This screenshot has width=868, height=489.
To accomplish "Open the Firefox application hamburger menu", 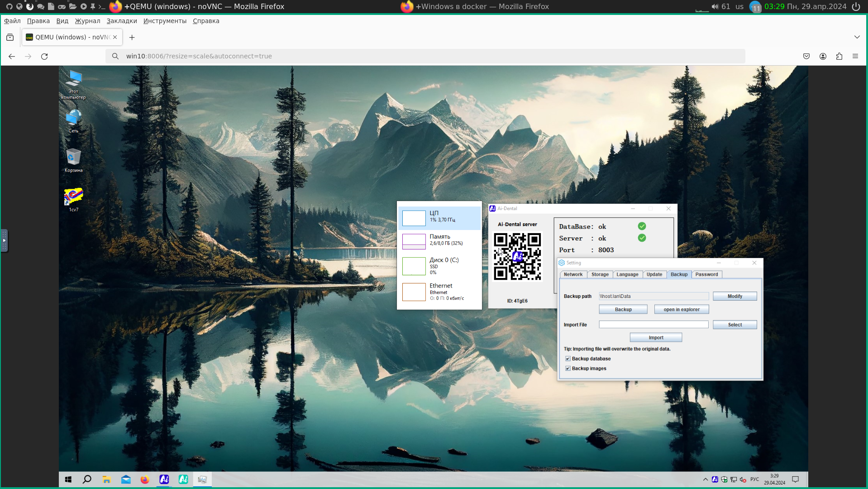I will [855, 56].
